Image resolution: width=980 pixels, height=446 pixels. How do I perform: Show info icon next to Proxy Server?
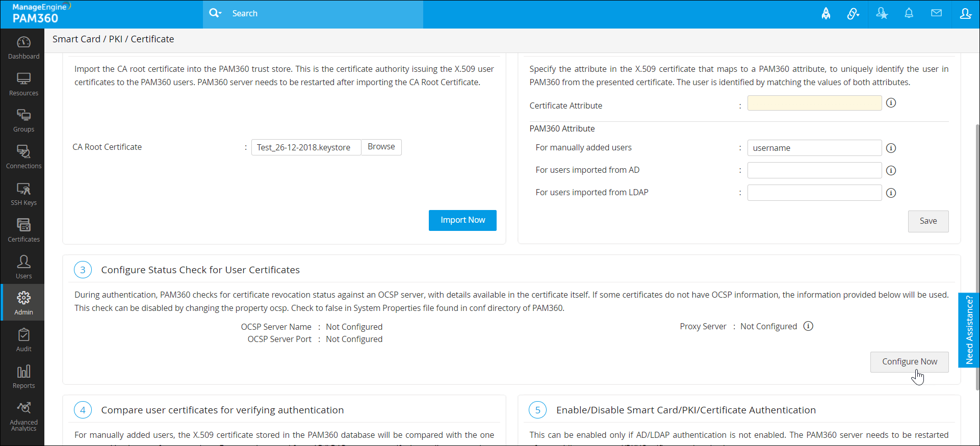click(x=808, y=326)
